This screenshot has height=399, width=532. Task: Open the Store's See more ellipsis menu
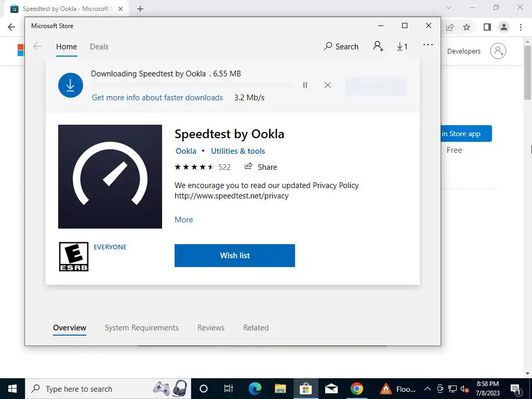(428, 45)
